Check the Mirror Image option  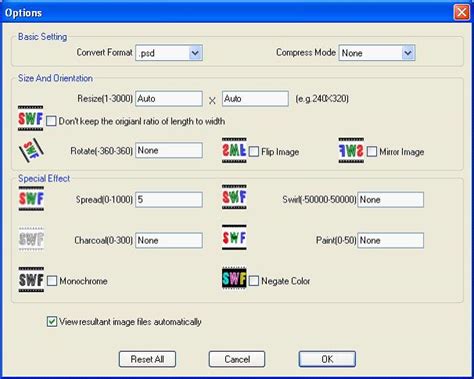[x=372, y=152]
